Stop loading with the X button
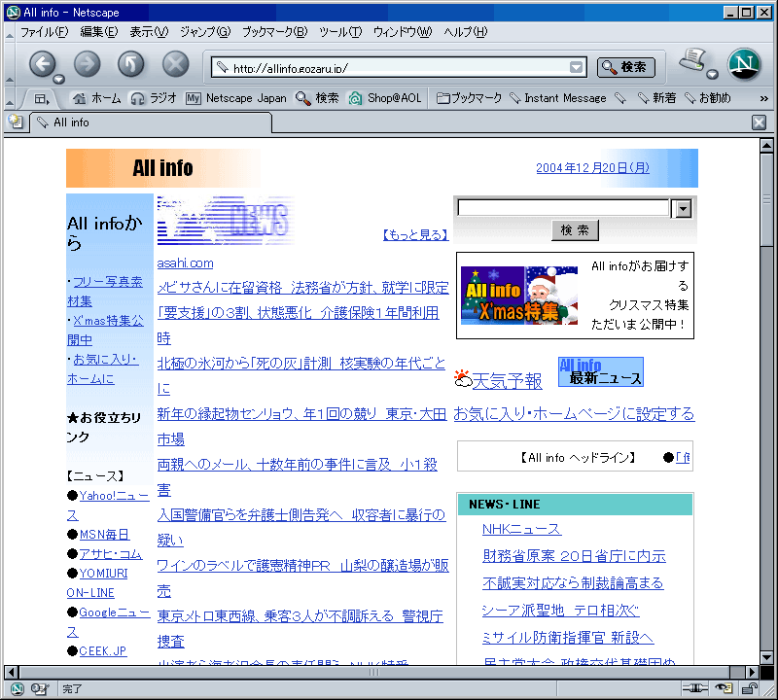 tap(176, 64)
